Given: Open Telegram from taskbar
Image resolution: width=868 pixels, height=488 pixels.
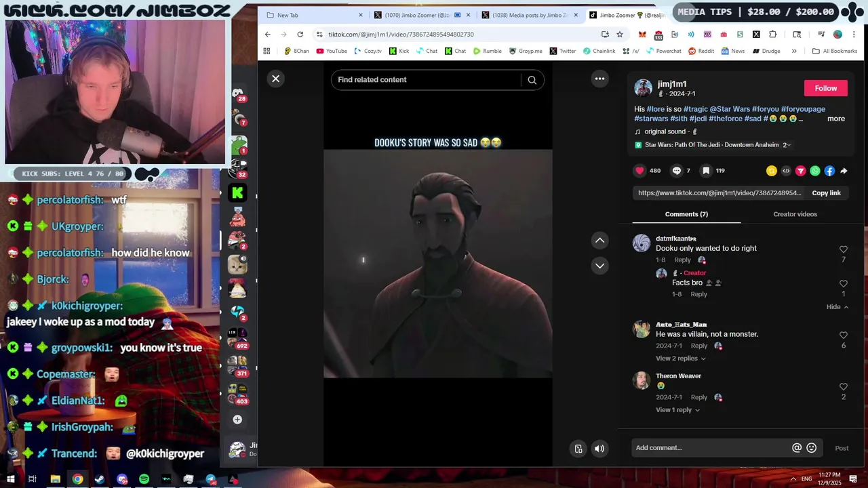Looking at the screenshot, I should pyautogui.click(x=211, y=479).
